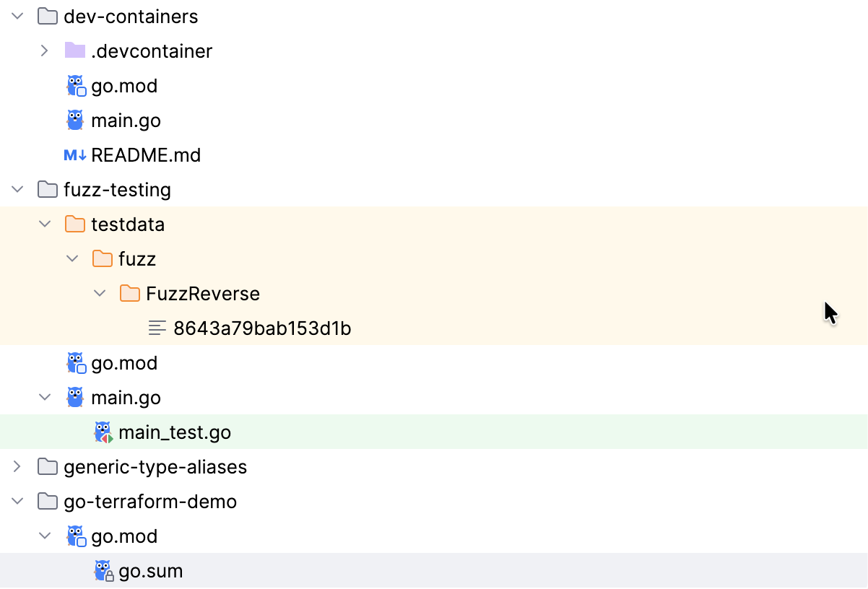Viewport: 868px width, 589px height.
Task: Click the test file icon beside main_test.go
Action: [103, 432]
